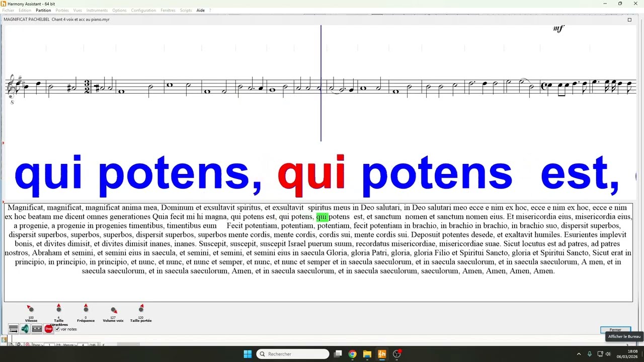This screenshot has height=362, width=644.
Task: Adjust the Taille caractères knob
Action: point(59,308)
